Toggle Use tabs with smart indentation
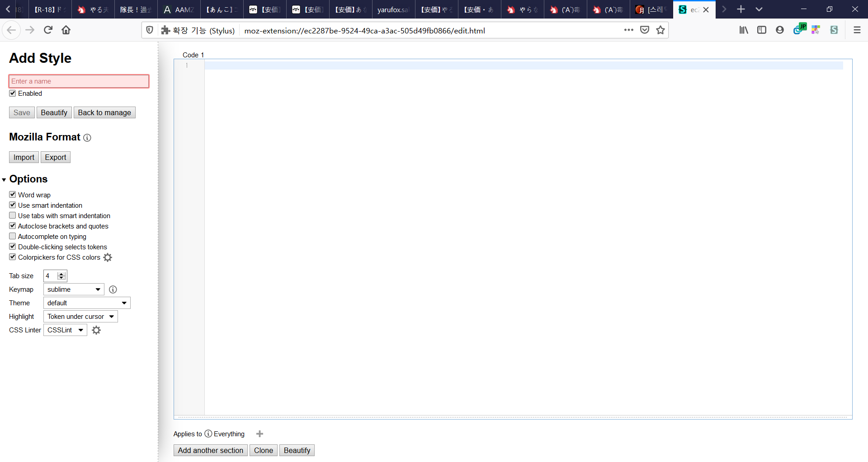Image resolution: width=868 pixels, height=462 pixels. coord(13,215)
